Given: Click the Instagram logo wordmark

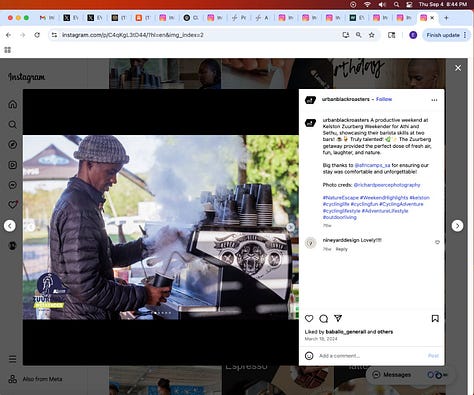Looking at the screenshot, I should click(x=26, y=77).
